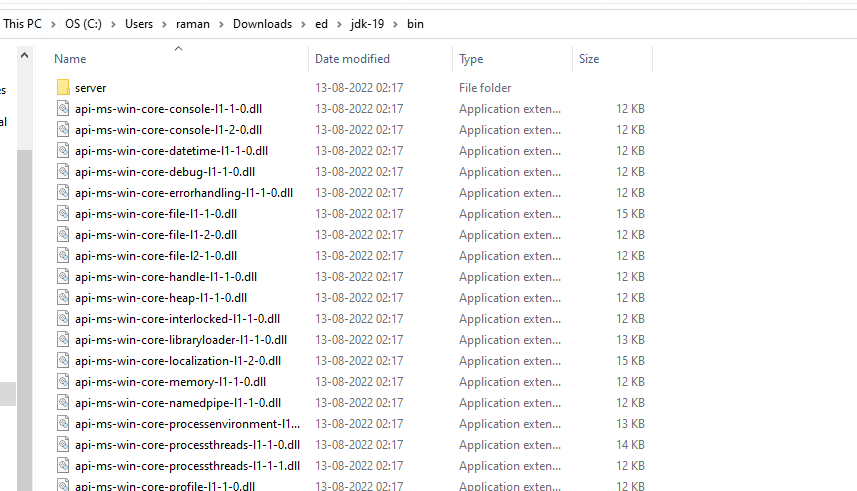Sort files by Date modified column
Viewport: 857px width, 491px height.
click(x=352, y=59)
